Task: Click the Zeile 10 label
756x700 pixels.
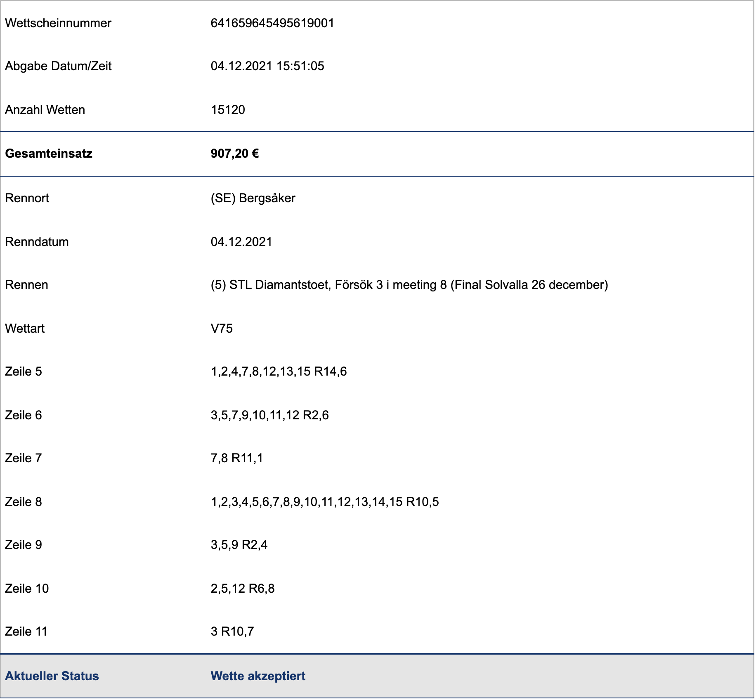Action: point(27,589)
